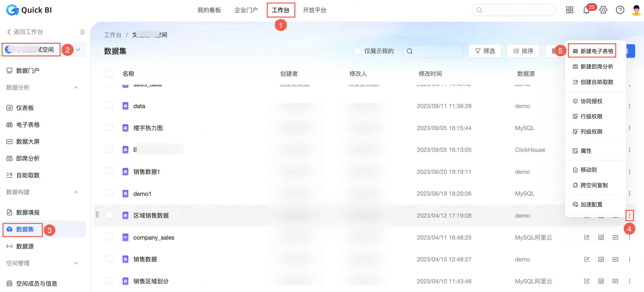Open more options for 区域销售数据 row
Screen dimensions: 644x292
coord(629,215)
